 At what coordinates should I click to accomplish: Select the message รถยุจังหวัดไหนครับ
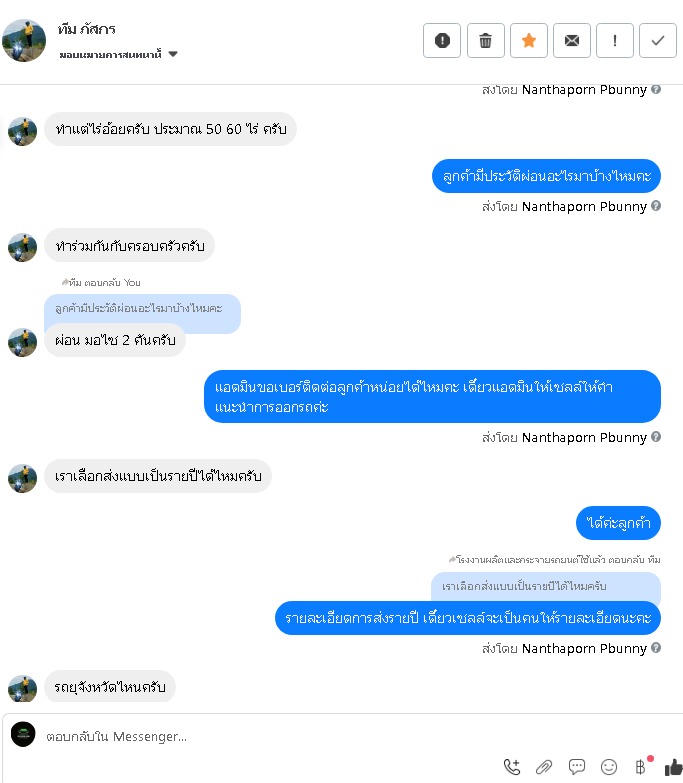(x=110, y=687)
